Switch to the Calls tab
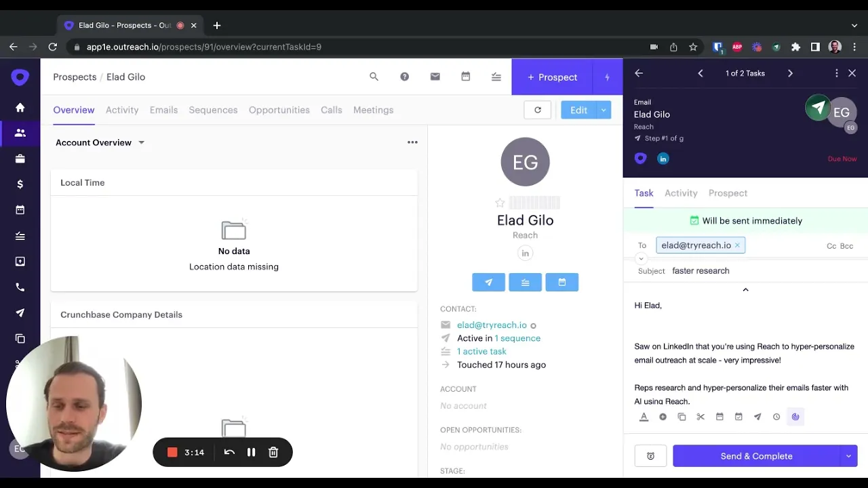Viewport: 868px width, 488px height. (x=331, y=110)
